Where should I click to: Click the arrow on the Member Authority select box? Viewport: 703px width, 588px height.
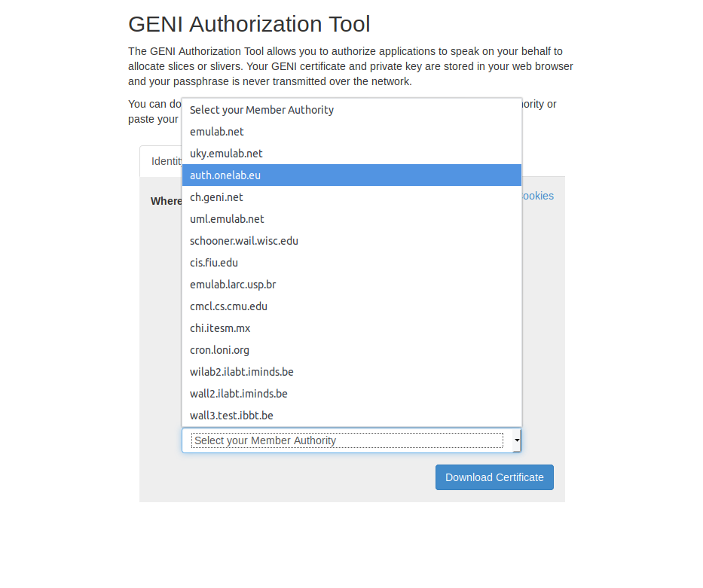(x=516, y=440)
